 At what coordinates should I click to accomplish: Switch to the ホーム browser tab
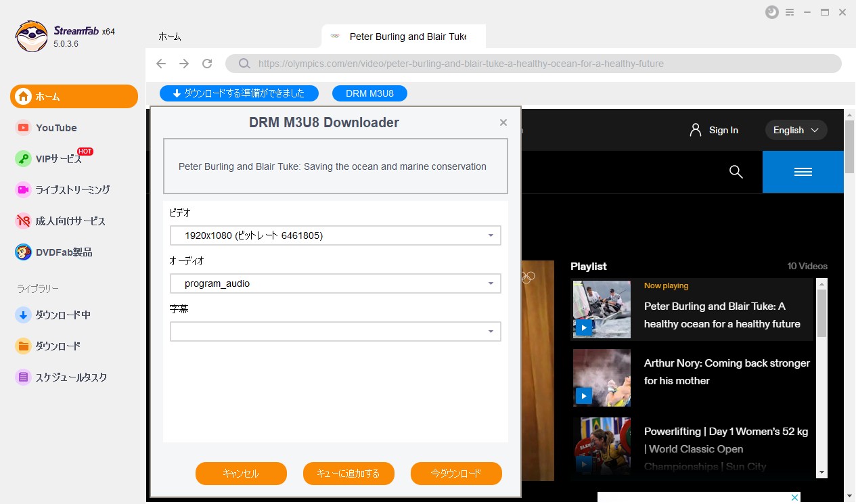[x=170, y=37]
